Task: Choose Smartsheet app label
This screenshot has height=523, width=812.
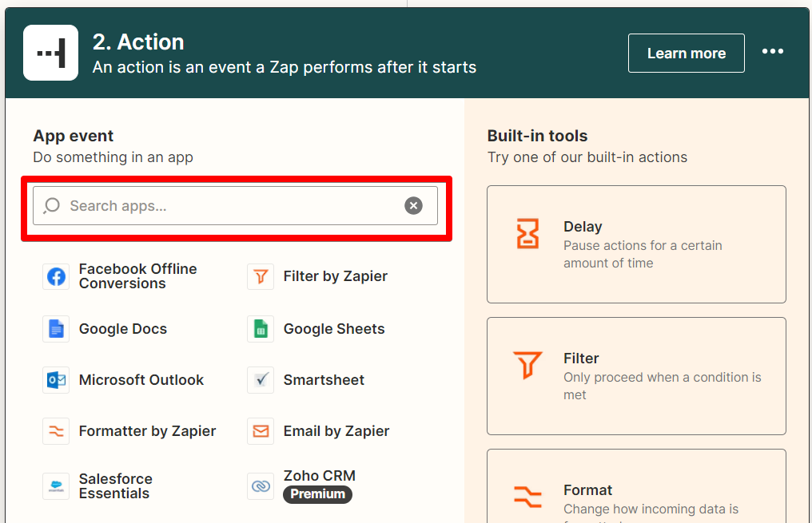Action: [324, 380]
